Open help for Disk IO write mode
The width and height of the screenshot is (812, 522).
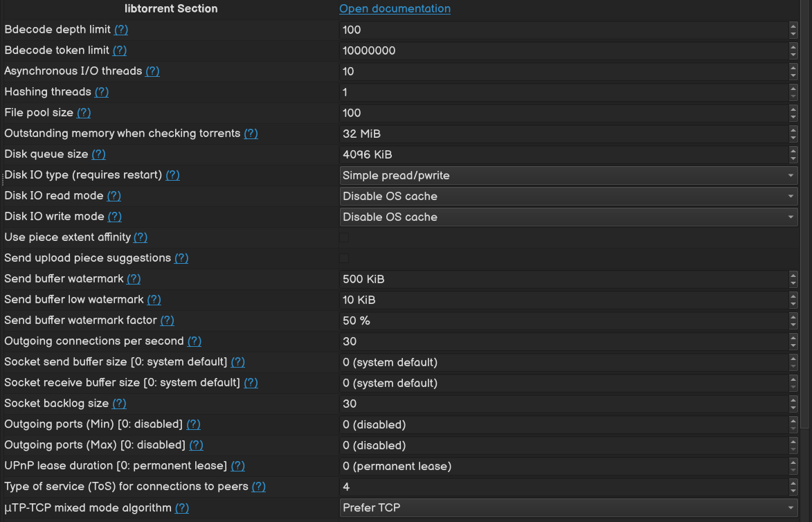(x=115, y=216)
